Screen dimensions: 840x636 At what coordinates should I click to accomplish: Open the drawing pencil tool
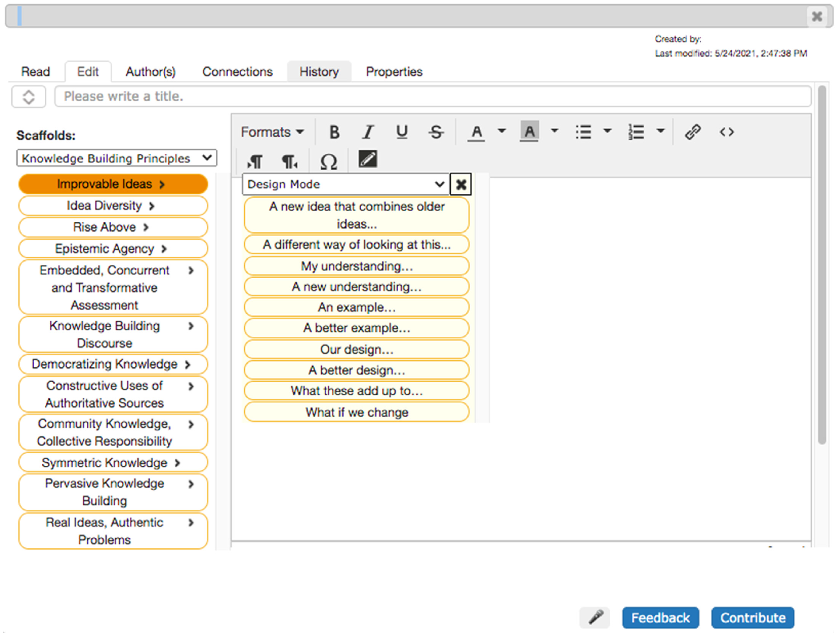pyautogui.click(x=368, y=159)
